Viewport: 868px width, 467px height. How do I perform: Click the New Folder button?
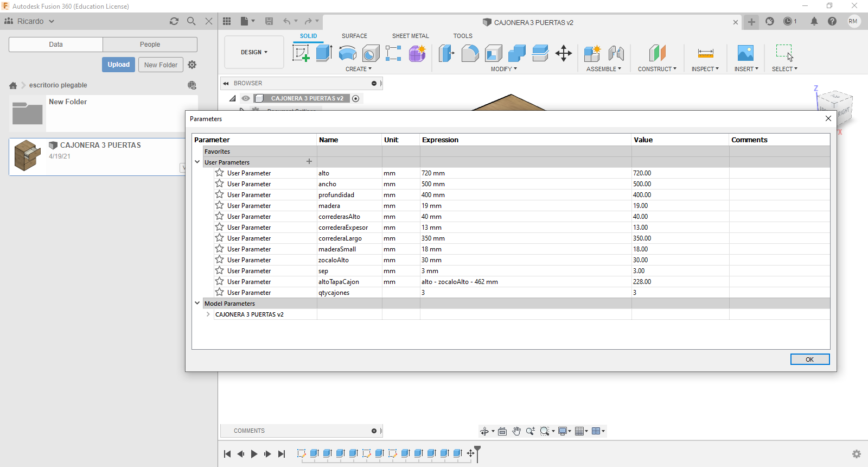pyautogui.click(x=161, y=65)
